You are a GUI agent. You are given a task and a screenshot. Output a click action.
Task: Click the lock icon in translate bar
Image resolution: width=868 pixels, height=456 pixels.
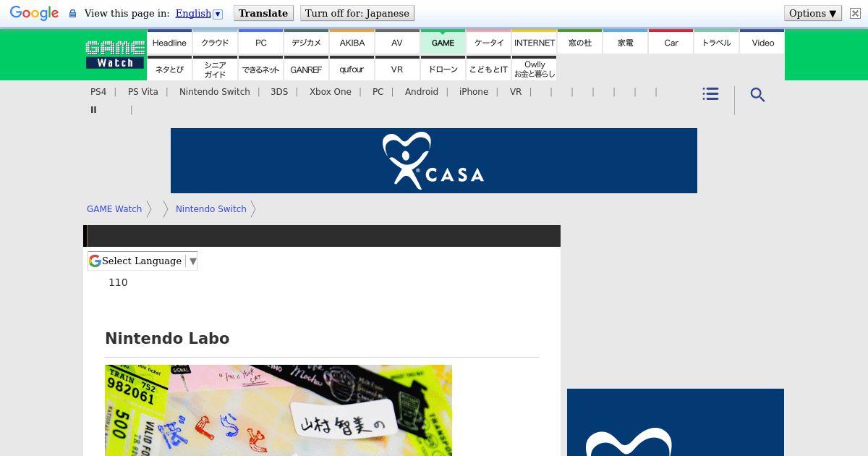(72, 14)
